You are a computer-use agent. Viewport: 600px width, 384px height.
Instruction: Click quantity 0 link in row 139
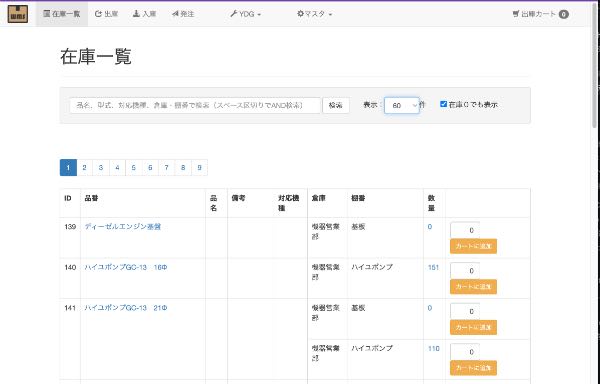(x=430, y=226)
